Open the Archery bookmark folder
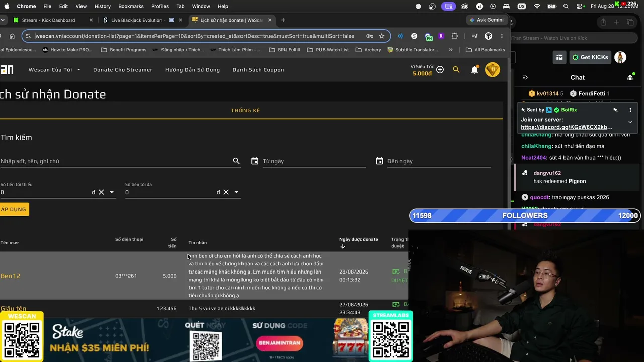 click(x=368, y=50)
